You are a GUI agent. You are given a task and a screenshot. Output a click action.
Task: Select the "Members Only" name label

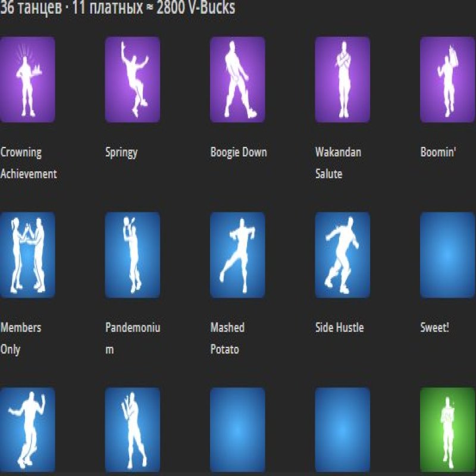point(20,338)
